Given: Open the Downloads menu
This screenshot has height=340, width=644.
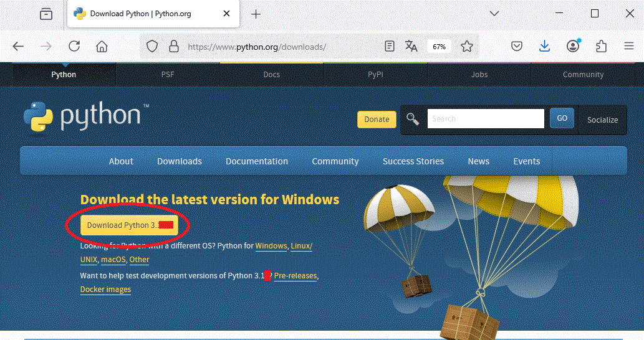Looking at the screenshot, I should [x=180, y=161].
